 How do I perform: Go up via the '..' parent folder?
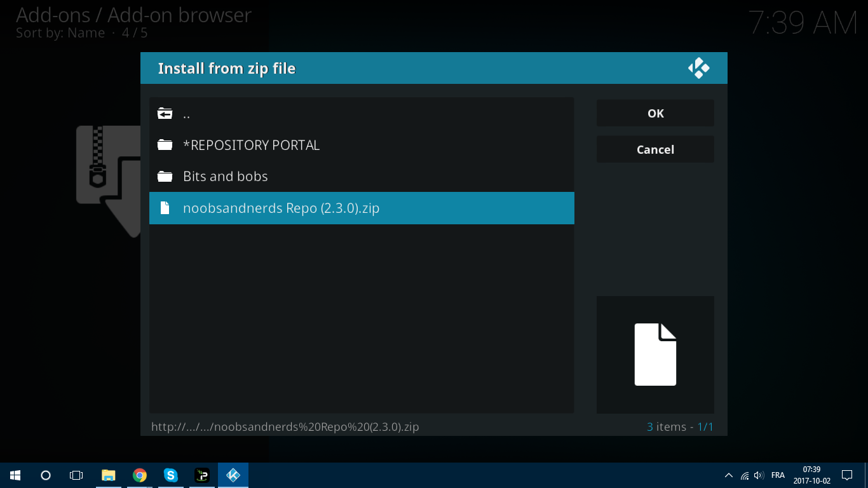(186, 114)
